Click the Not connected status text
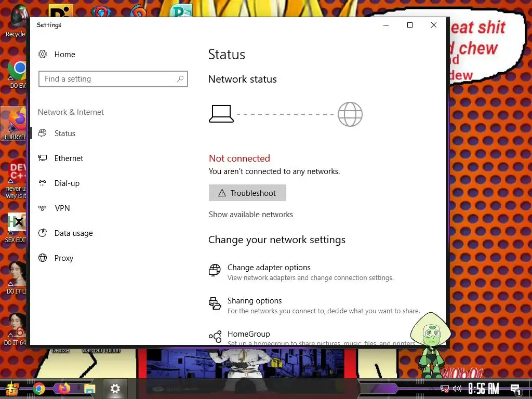Viewport: 532px width, 399px height. pyautogui.click(x=240, y=158)
